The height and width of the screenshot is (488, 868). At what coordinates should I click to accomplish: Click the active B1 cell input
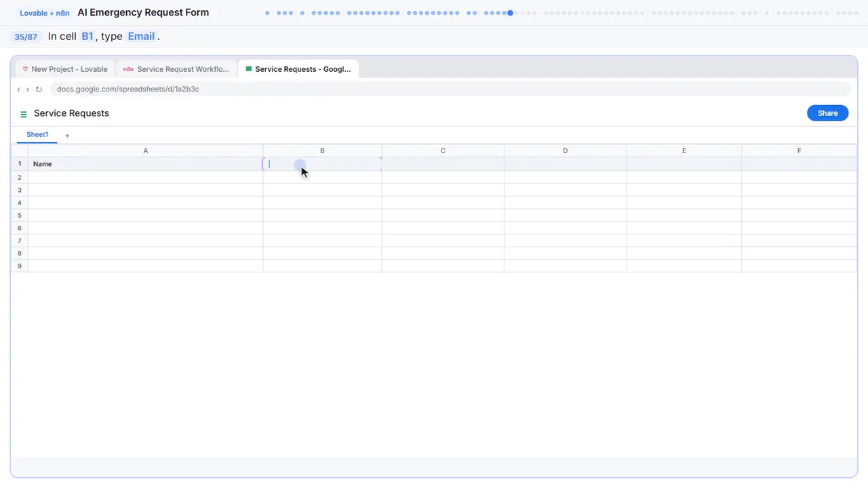[x=322, y=164]
